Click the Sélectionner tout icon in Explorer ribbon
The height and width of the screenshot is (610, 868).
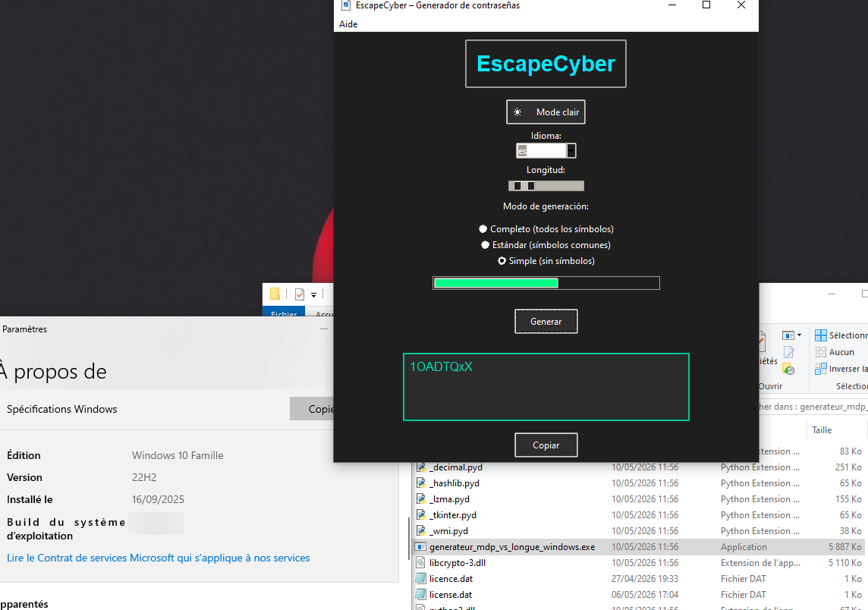click(821, 335)
